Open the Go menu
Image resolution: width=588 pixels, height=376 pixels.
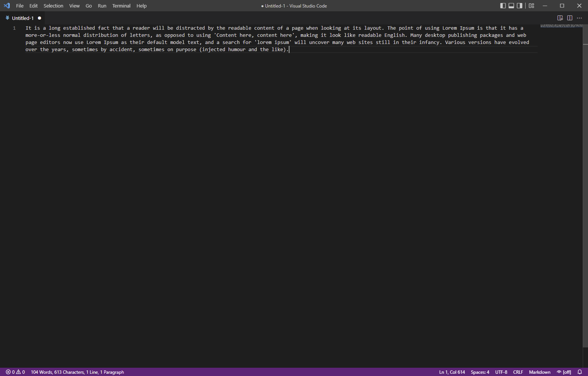tap(89, 6)
